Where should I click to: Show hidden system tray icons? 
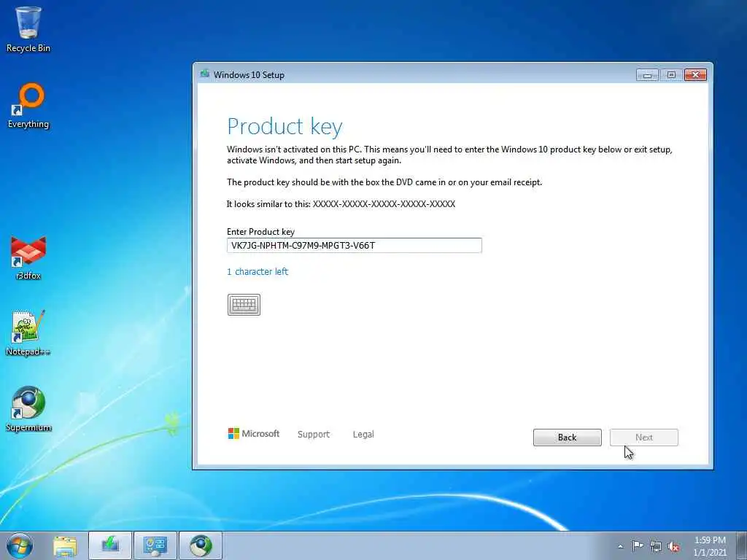pos(620,546)
